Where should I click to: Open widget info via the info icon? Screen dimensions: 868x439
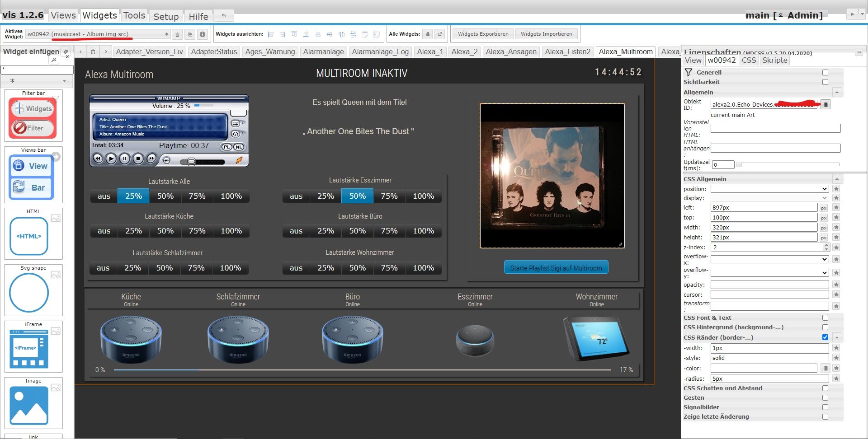click(x=203, y=34)
